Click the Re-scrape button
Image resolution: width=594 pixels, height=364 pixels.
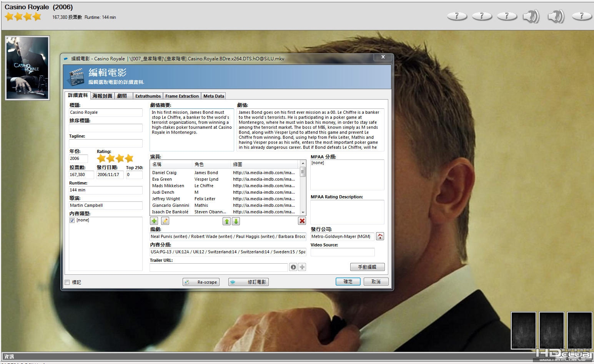pyautogui.click(x=201, y=282)
